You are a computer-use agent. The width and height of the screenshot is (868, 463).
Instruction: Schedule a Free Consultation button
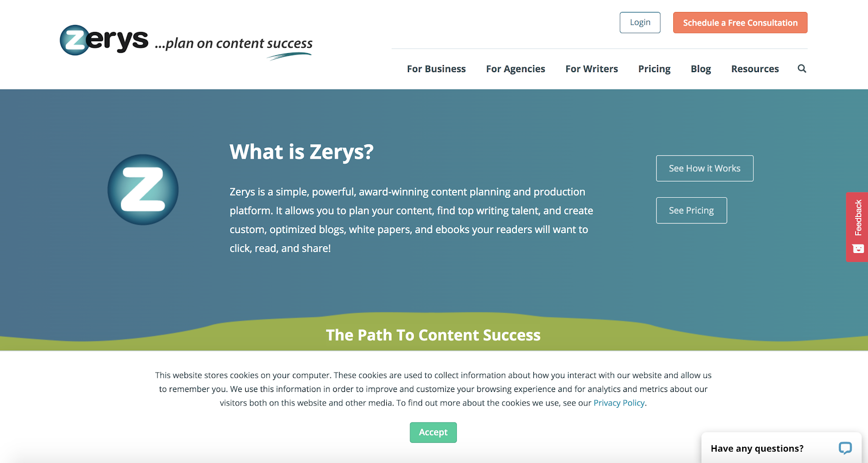click(x=740, y=23)
